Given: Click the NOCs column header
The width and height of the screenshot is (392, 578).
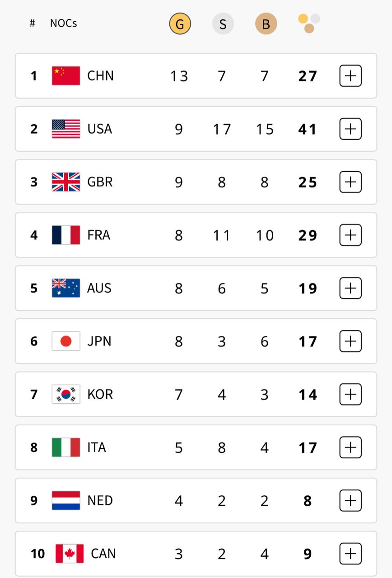Looking at the screenshot, I should click(63, 23).
